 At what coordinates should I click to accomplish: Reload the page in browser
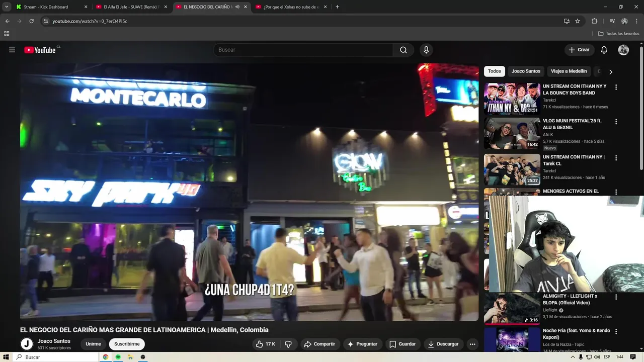coord(31,21)
